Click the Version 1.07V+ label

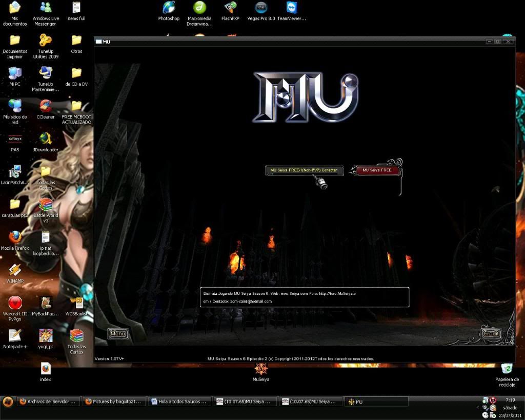[x=110, y=358]
